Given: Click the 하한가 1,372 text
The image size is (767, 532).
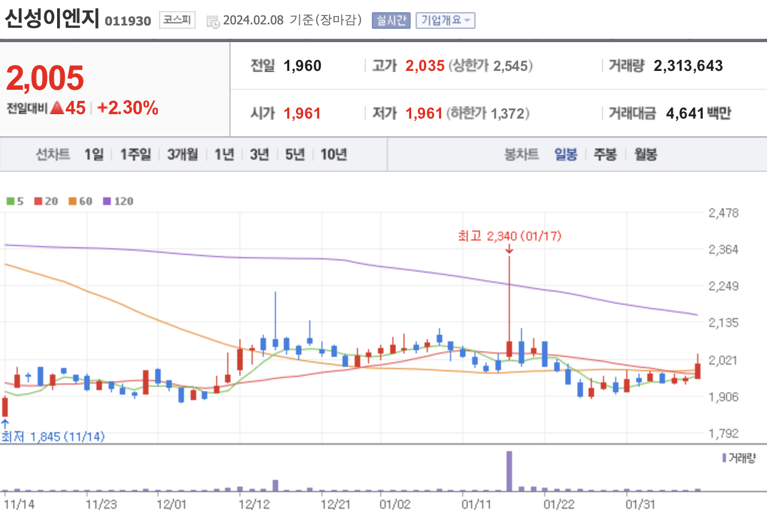Looking at the screenshot, I should [488, 114].
